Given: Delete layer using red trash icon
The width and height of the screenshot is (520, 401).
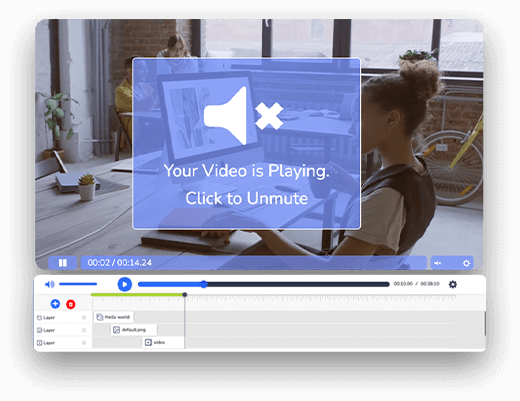Looking at the screenshot, I should (x=71, y=304).
